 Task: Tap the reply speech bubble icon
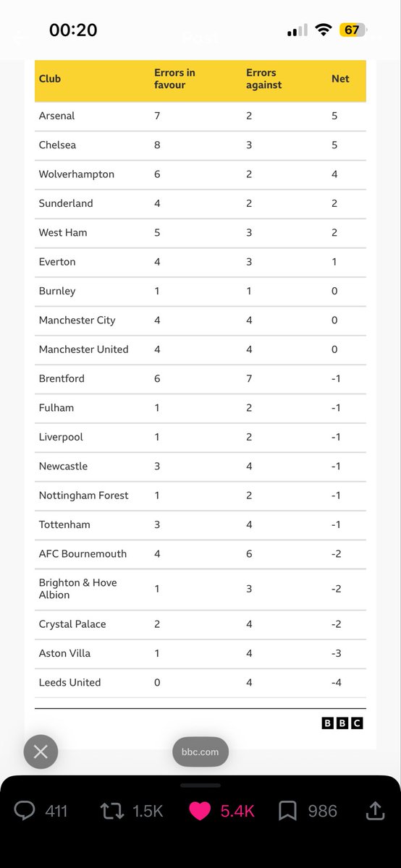[25, 811]
